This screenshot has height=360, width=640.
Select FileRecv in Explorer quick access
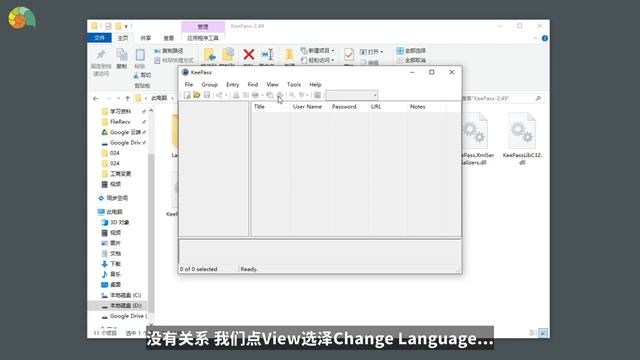pos(116,122)
